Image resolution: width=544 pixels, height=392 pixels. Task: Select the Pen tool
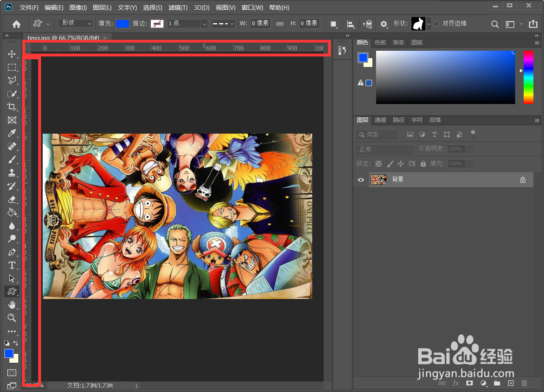click(x=12, y=252)
